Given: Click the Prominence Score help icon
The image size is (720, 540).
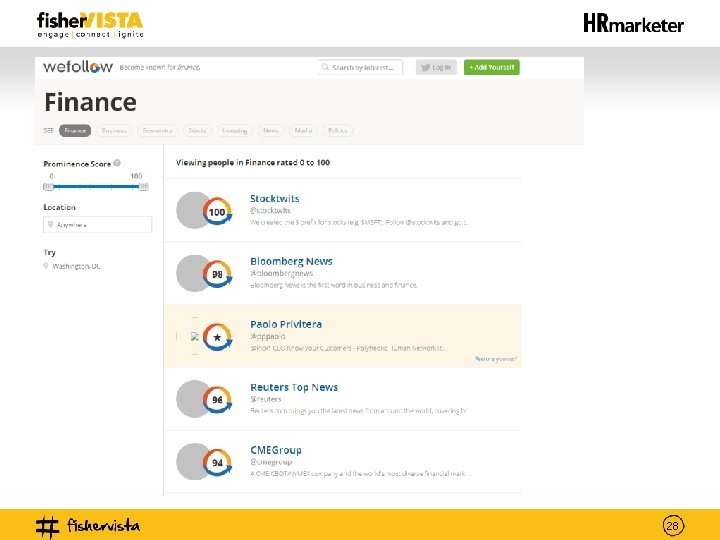Looking at the screenshot, I should [117, 163].
